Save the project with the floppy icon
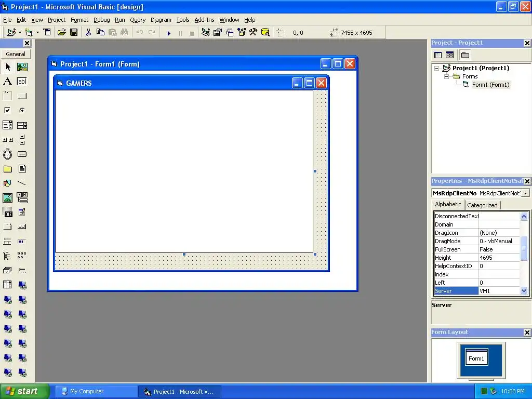Viewport: 532px width, 399px height. (x=74, y=33)
